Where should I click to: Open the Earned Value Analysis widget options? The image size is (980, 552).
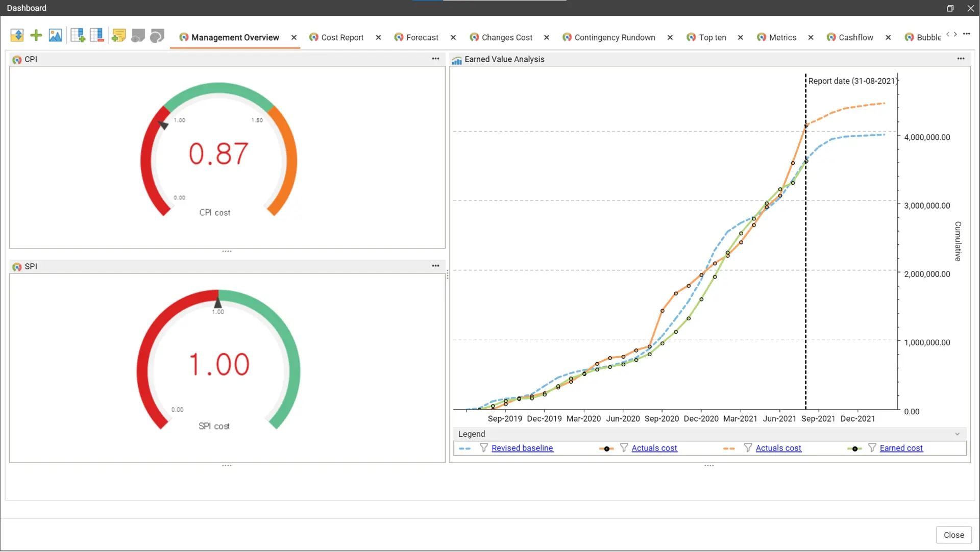point(961,59)
